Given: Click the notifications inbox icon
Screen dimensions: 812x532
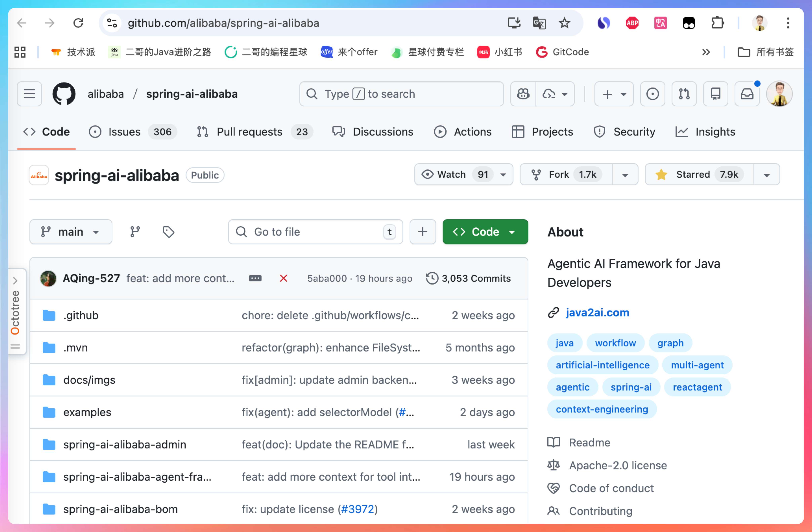Looking at the screenshot, I should click(747, 94).
